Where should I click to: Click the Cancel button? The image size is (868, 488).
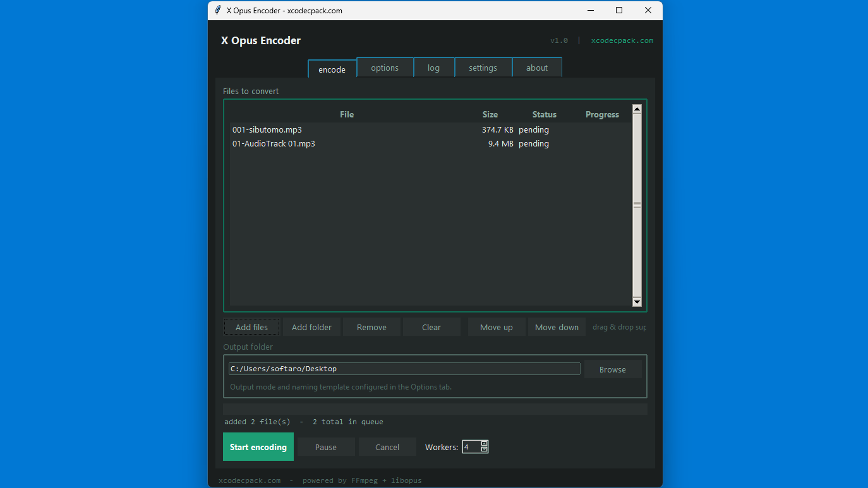click(387, 446)
